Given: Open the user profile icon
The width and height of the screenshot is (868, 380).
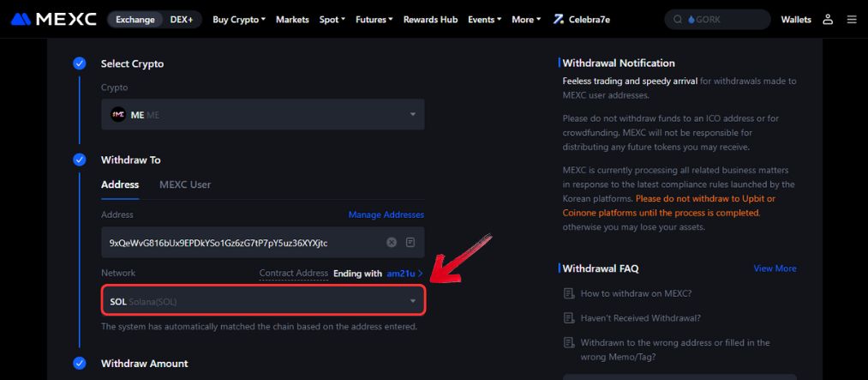Looking at the screenshot, I should coord(828,20).
